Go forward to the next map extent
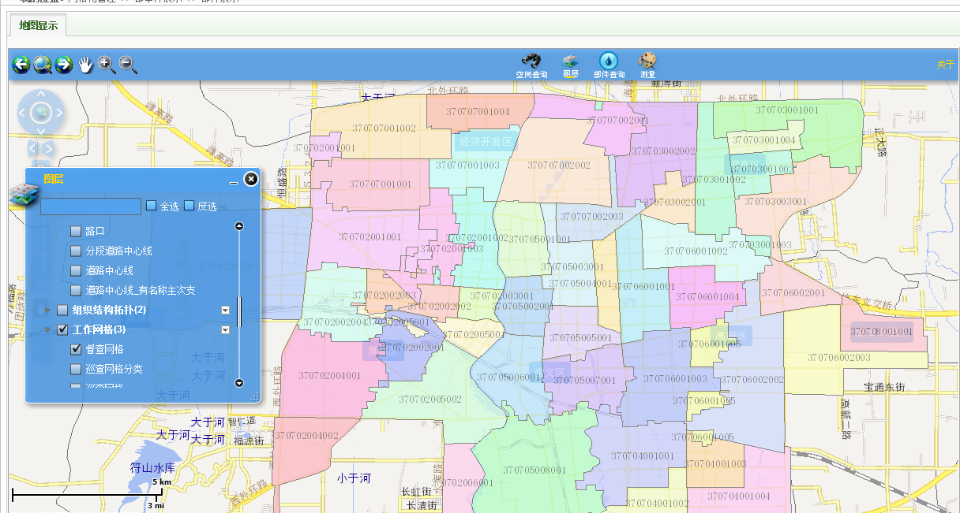Image resolution: width=960 pixels, height=513 pixels. tap(64, 64)
